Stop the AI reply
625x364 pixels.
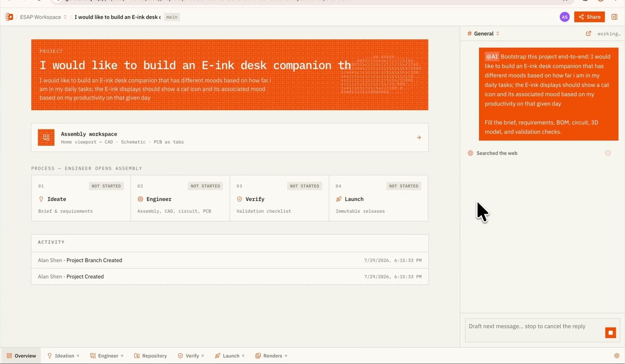pos(611,333)
